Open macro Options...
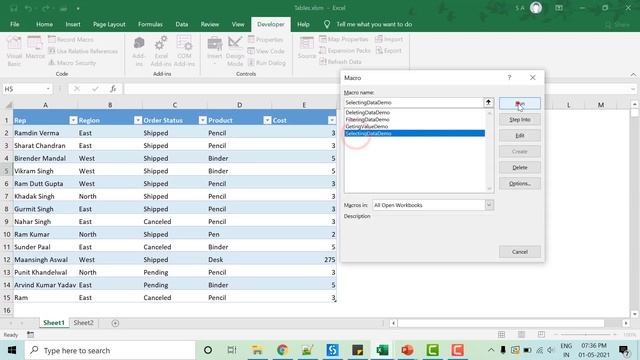This screenshot has width=640, height=360. tap(520, 184)
